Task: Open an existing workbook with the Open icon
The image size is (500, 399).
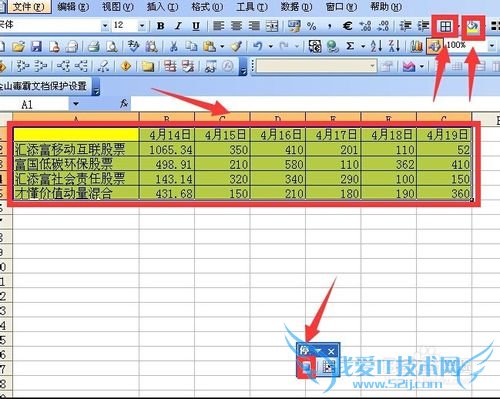Action: (x=19, y=46)
